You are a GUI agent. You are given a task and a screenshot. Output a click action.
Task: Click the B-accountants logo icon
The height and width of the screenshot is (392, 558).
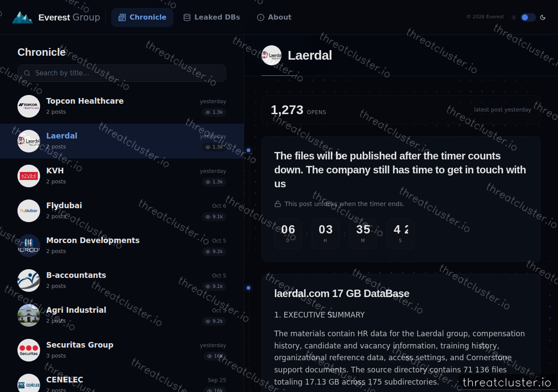tap(29, 280)
